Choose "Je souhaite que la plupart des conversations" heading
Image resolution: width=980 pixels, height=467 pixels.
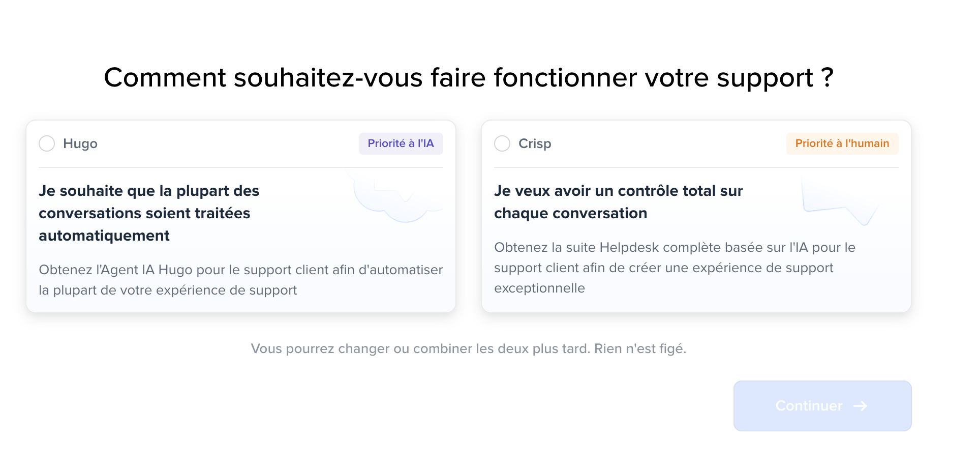149,213
